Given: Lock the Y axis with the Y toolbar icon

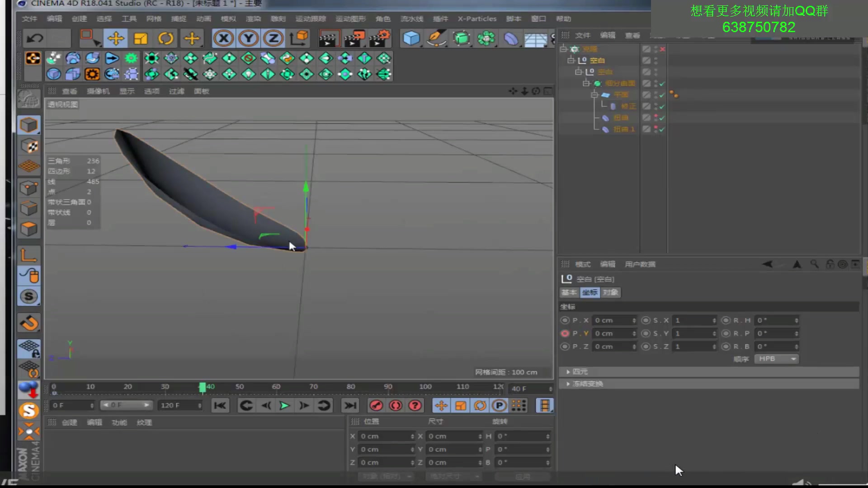Looking at the screenshot, I should (248, 38).
